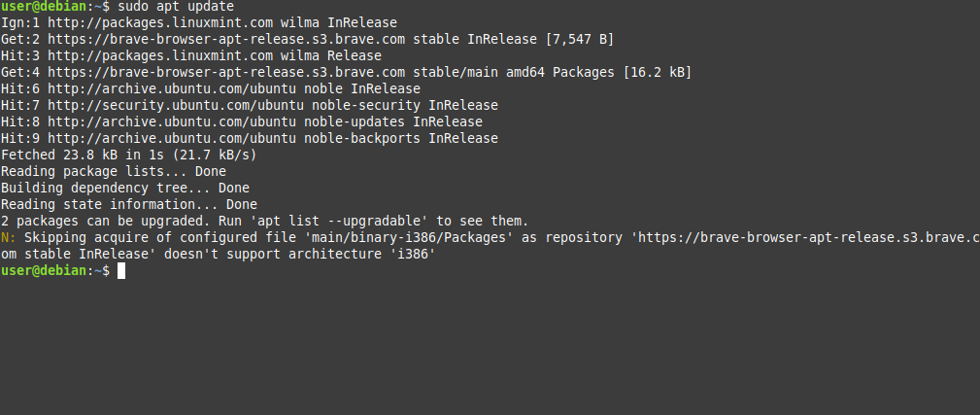This screenshot has width=980, height=415.
Task: Click the 'Reading package lists... Done' line
Action: tap(114, 171)
